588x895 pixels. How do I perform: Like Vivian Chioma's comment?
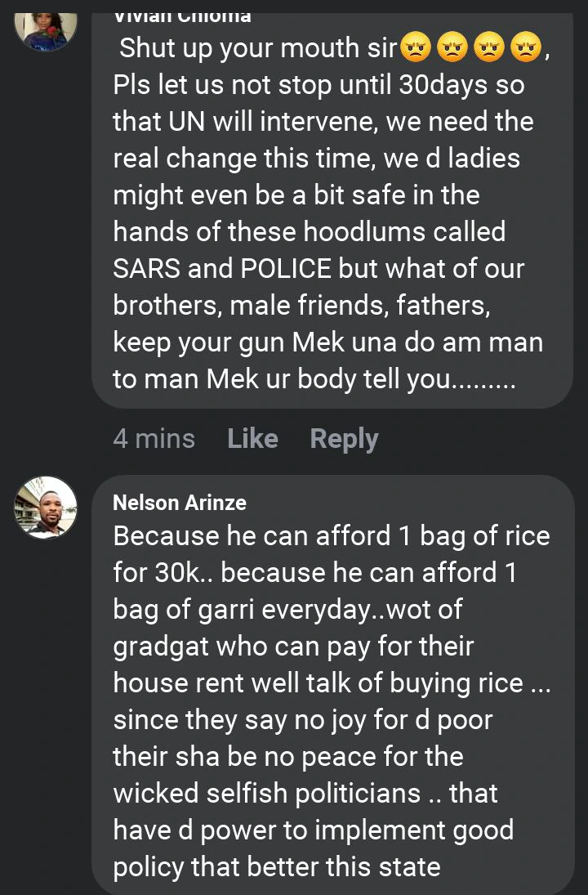pos(252,439)
